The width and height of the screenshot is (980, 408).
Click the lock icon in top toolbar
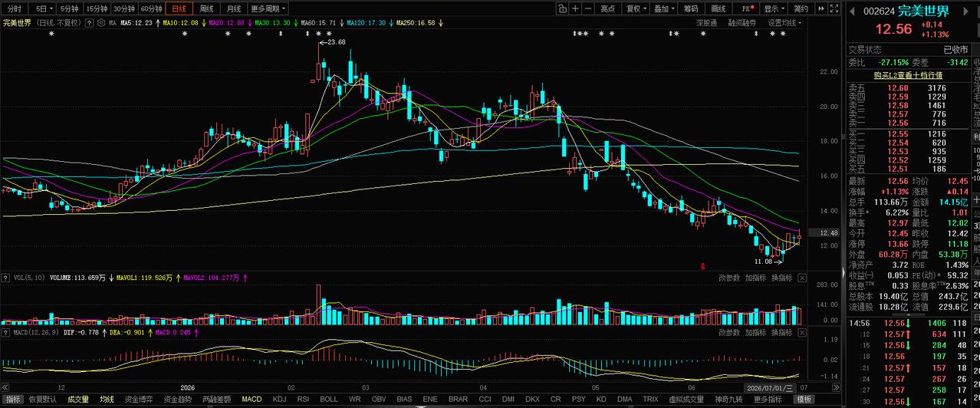(x=563, y=8)
